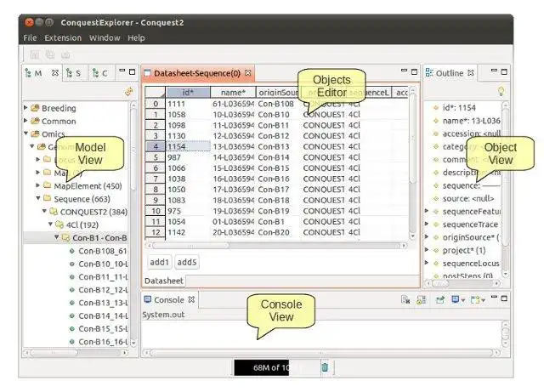Maximize the model tree view panel
This screenshot has width=544, height=392.
tap(133, 72)
